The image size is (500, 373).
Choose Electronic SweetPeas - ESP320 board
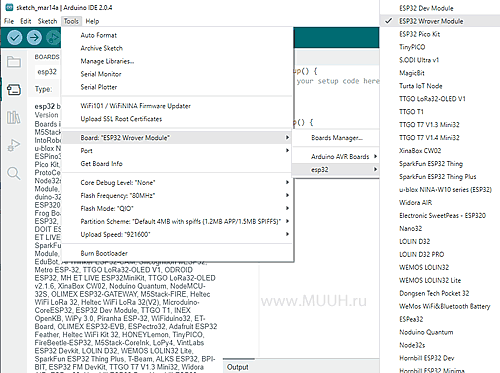440,216
